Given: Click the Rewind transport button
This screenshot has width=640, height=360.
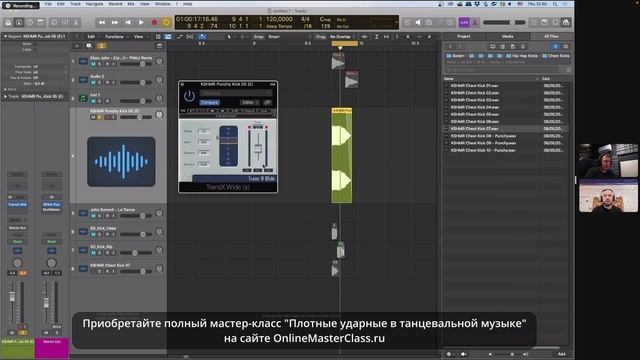Looking at the screenshot, I should (x=102, y=22).
